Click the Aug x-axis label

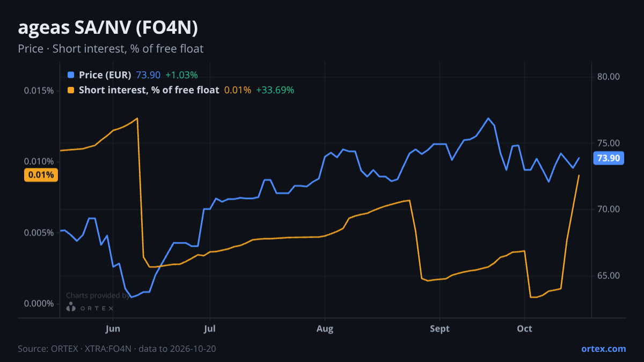(325, 328)
